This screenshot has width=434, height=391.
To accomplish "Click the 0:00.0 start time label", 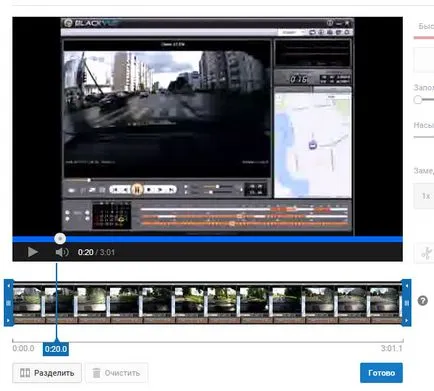I will [23, 349].
